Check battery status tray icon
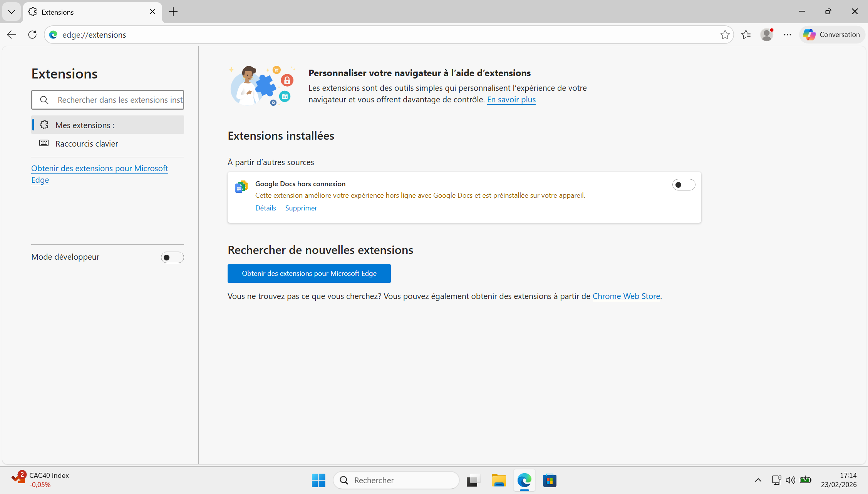This screenshot has height=494, width=868. coord(805,480)
